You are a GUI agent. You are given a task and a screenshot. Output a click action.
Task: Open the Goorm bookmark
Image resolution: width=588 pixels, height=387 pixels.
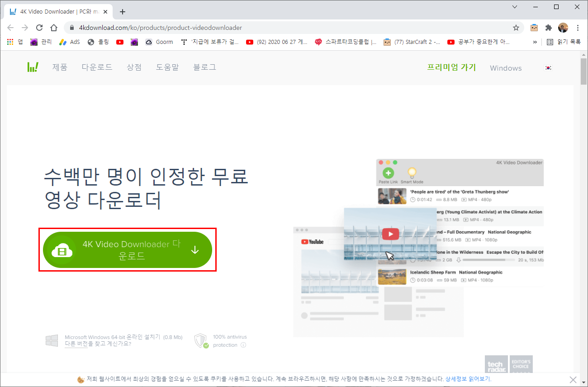click(159, 42)
